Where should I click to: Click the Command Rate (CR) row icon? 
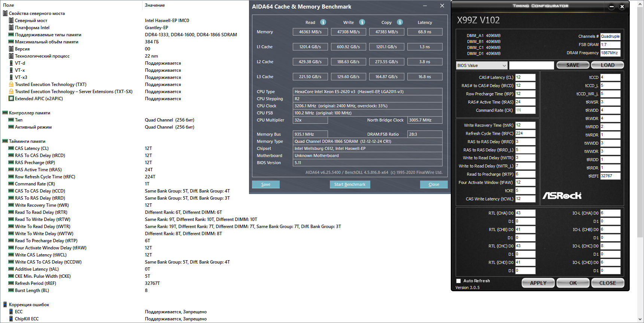tap(11, 184)
